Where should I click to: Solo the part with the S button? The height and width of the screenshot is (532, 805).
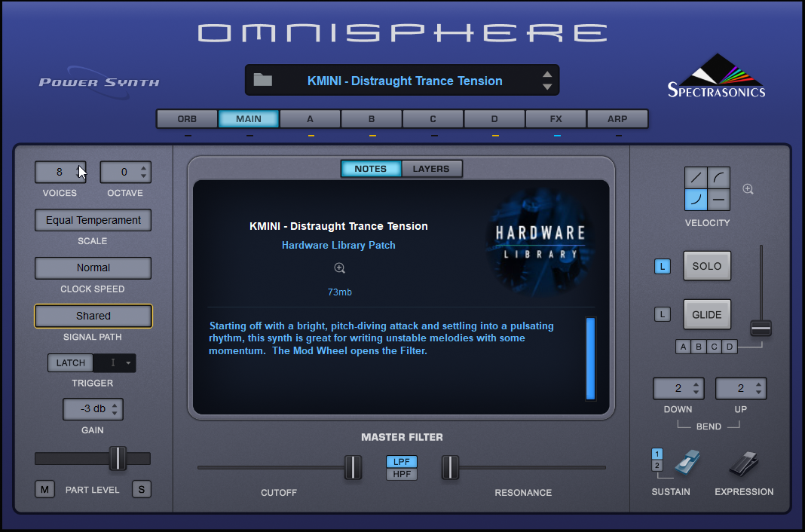pos(141,489)
